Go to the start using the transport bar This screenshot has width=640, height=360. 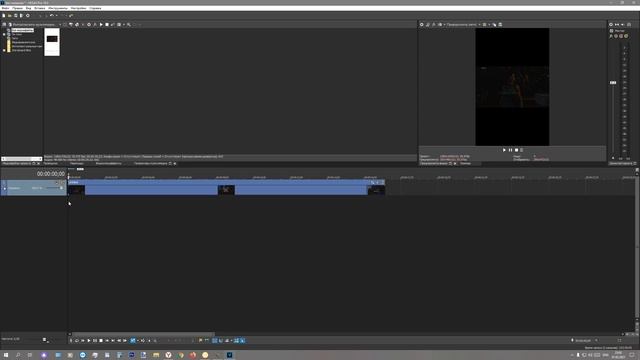pos(107,340)
